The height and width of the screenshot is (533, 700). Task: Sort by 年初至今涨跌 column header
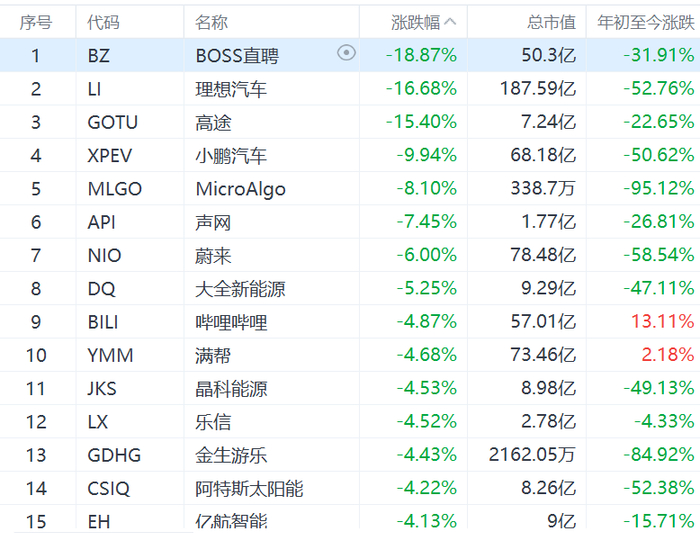coord(645,22)
